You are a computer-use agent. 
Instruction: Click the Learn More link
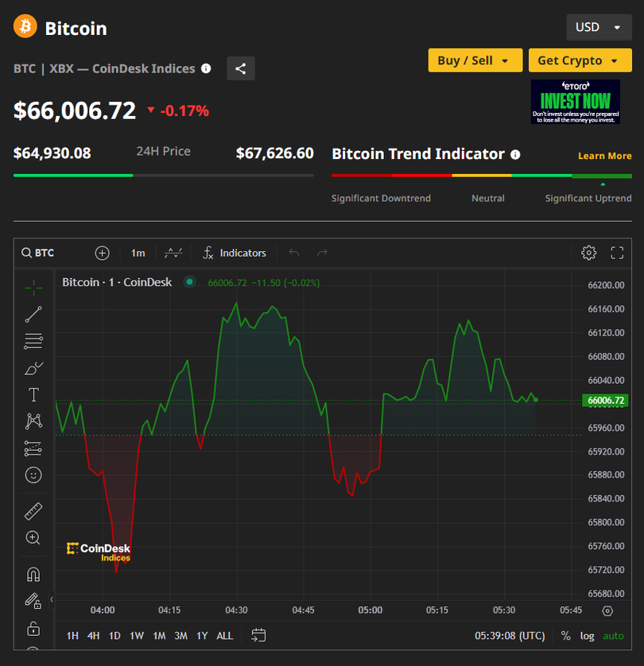(604, 156)
